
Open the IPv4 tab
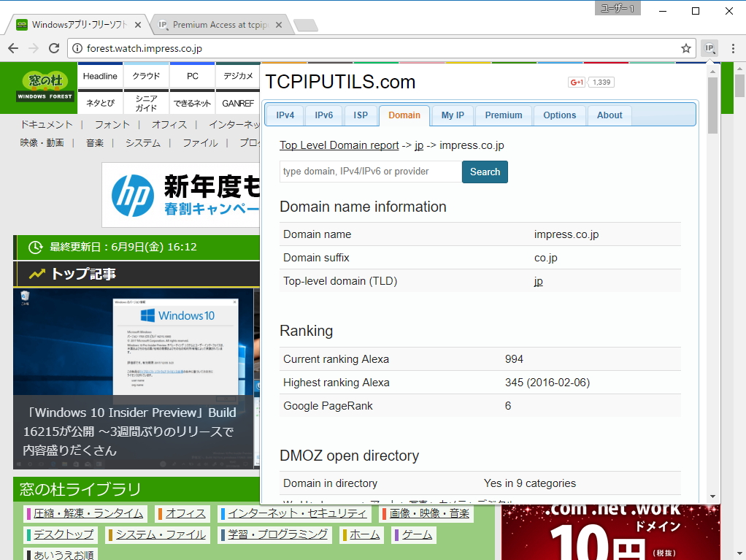(285, 115)
